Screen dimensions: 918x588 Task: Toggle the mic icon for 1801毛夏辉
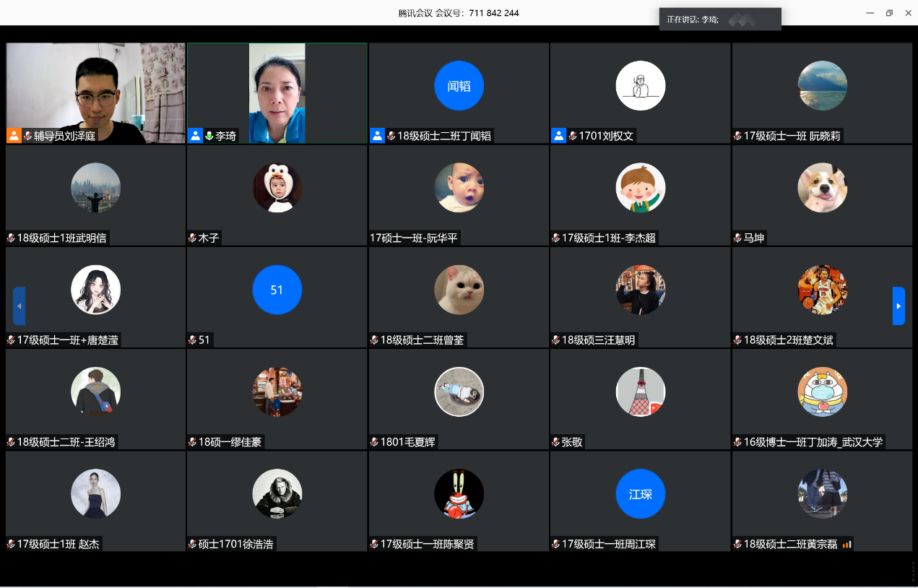(x=375, y=442)
